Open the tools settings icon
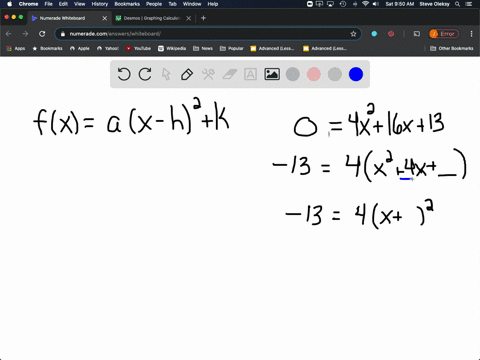Image resolution: width=480 pixels, height=360 pixels. [208, 74]
